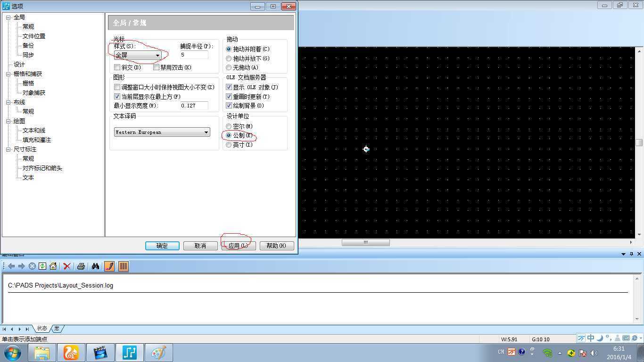This screenshot has width=644, height=362.
Task: Click the volume speaker tray icon
Action: point(594,353)
